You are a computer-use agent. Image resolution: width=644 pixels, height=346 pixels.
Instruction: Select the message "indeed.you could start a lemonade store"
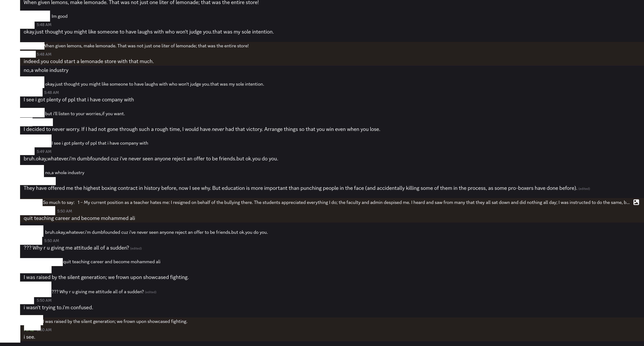click(x=89, y=61)
